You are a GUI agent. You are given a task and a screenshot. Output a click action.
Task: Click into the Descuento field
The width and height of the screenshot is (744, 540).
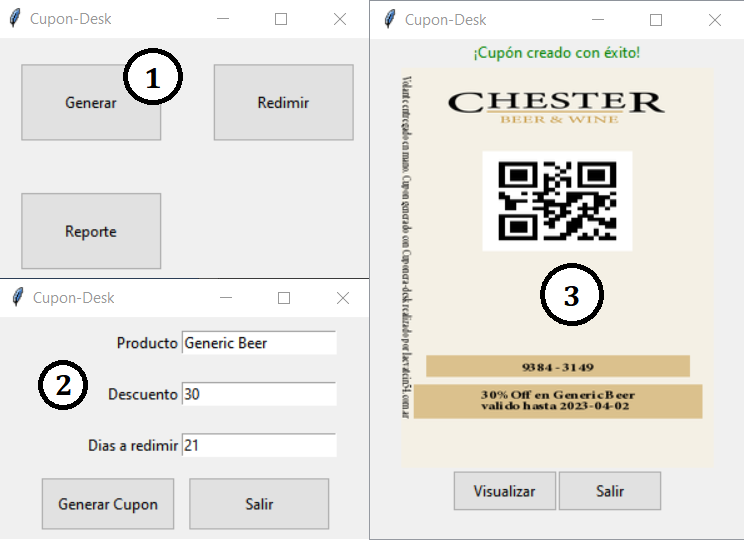click(259, 394)
